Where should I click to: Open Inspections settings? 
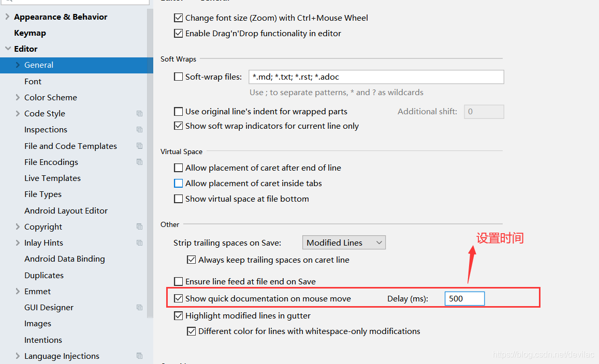(46, 130)
